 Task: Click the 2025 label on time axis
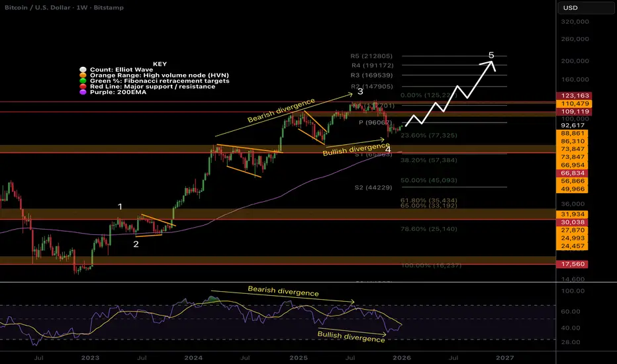[299, 357]
